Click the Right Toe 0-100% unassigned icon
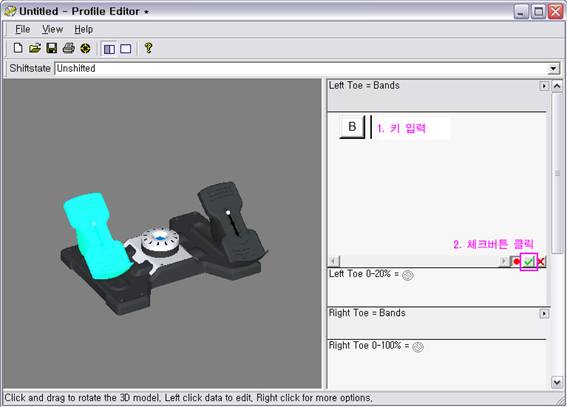The height and width of the screenshot is (407, 567). [x=418, y=347]
